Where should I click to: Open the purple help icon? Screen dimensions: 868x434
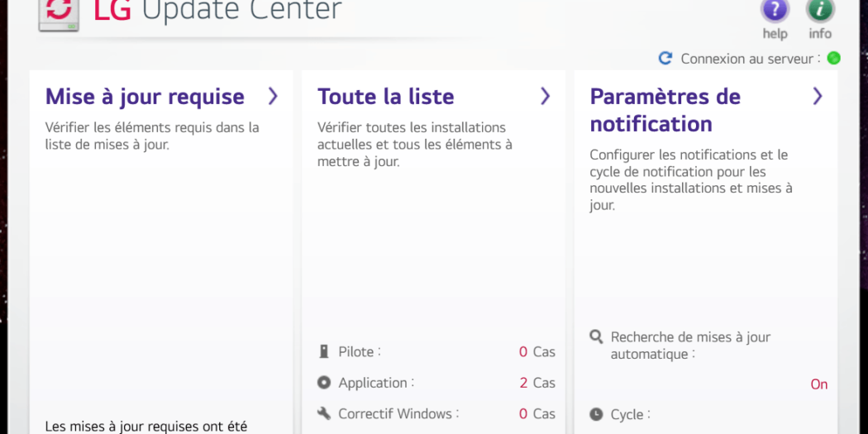(x=775, y=10)
